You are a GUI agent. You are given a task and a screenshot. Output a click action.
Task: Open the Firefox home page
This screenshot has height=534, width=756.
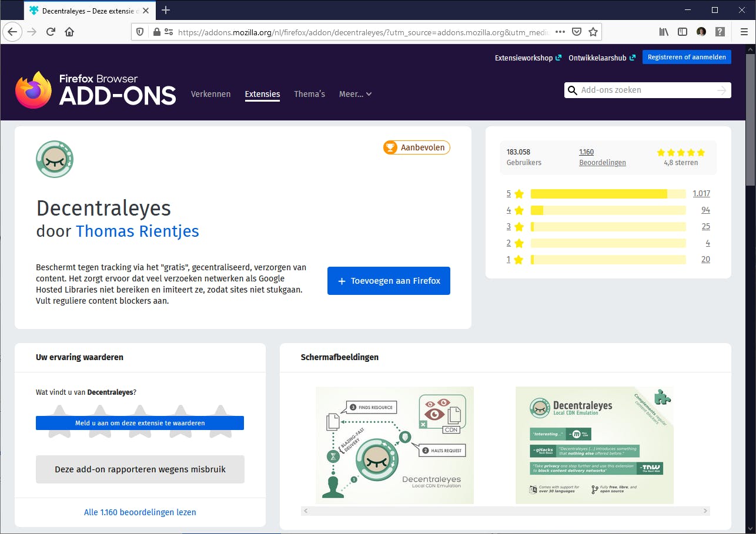(x=69, y=32)
